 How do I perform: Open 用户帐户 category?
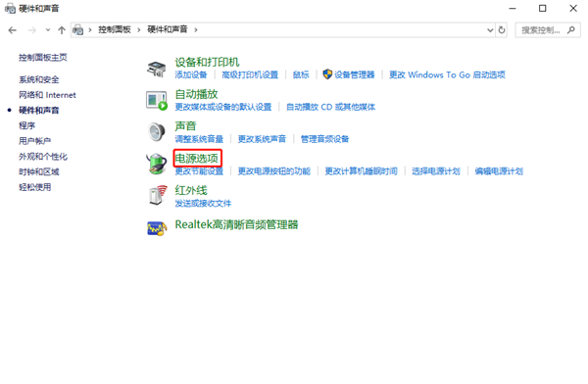tap(35, 141)
